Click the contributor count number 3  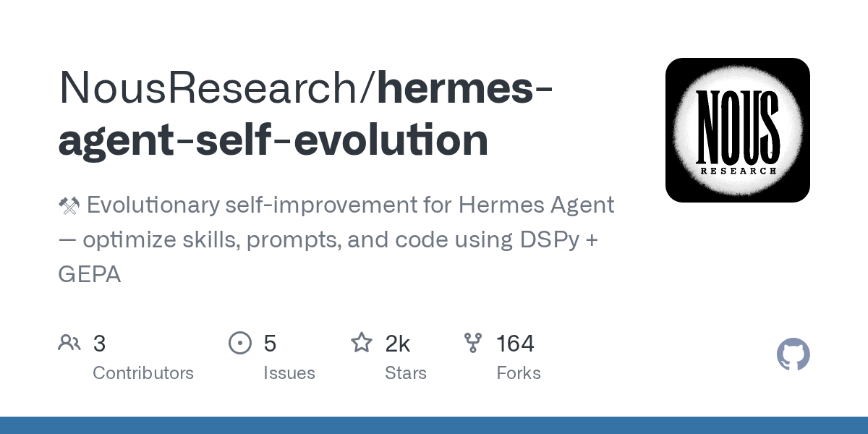pos(100,344)
